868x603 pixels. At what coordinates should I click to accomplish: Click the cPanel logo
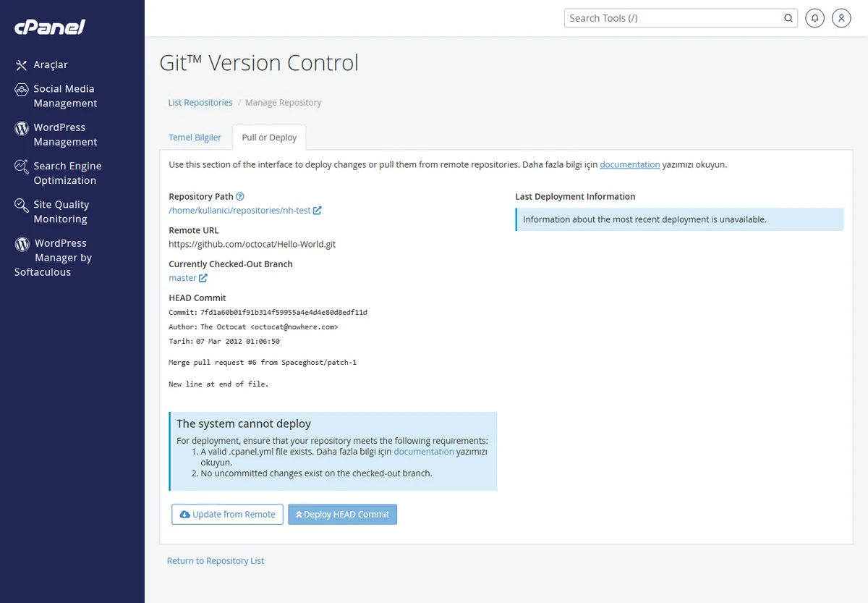click(x=50, y=28)
